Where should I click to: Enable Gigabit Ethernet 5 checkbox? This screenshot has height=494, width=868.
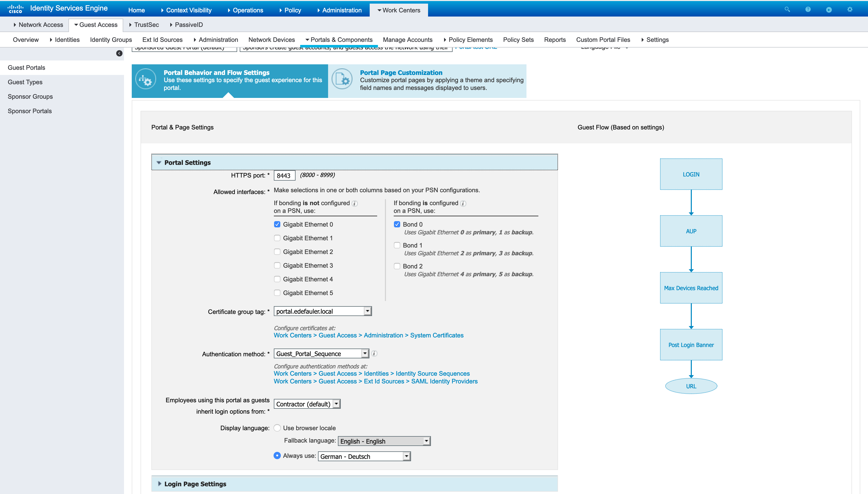277,293
